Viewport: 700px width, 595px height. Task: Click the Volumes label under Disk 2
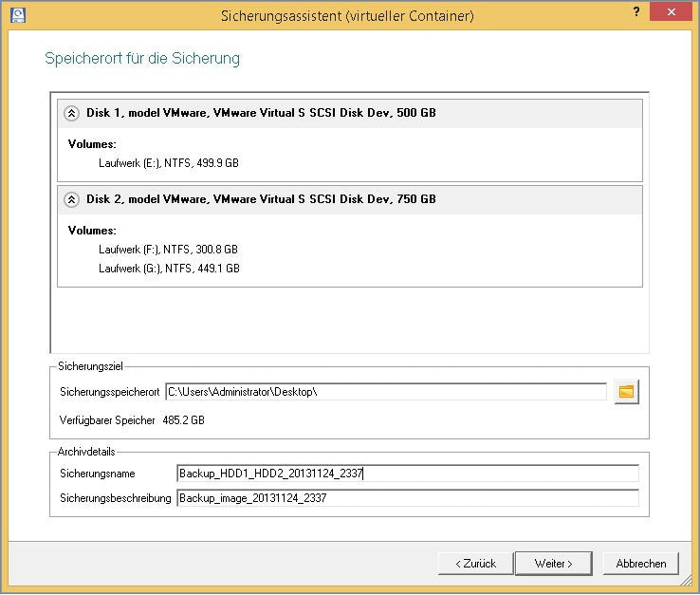[x=92, y=231]
